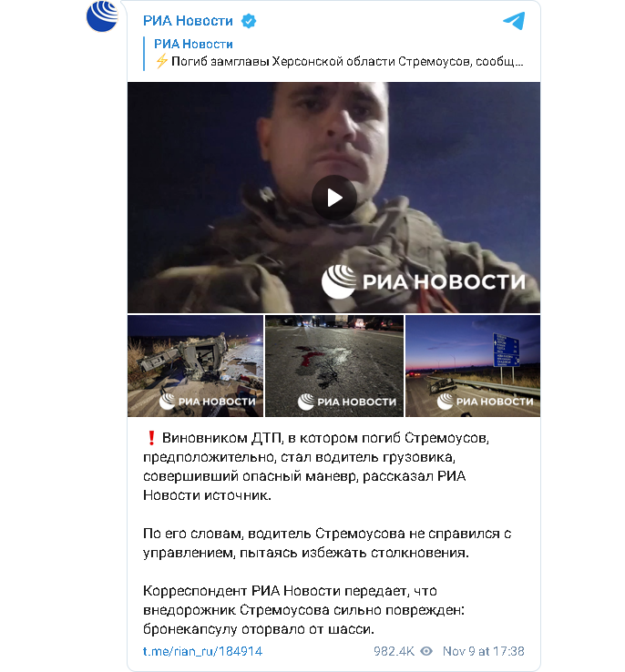Click the watermark on wrecked vehicle photo
This screenshot has height=672, width=625.
(x=208, y=402)
